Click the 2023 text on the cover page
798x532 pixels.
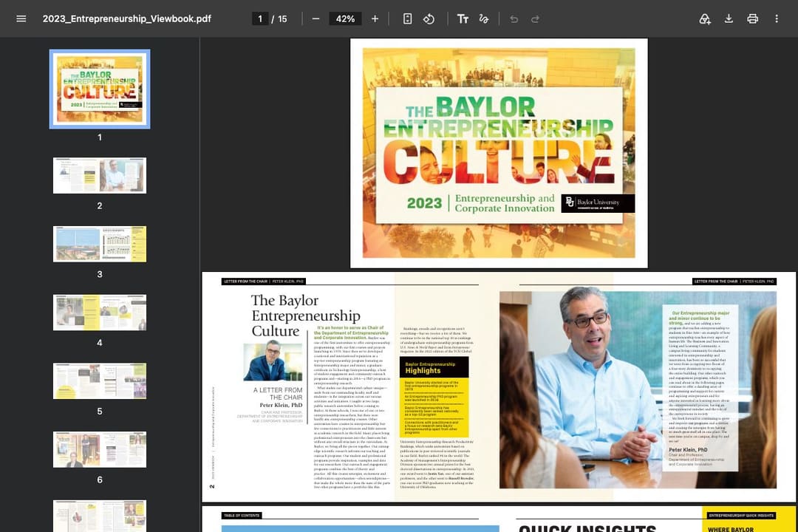click(x=424, y=203)
